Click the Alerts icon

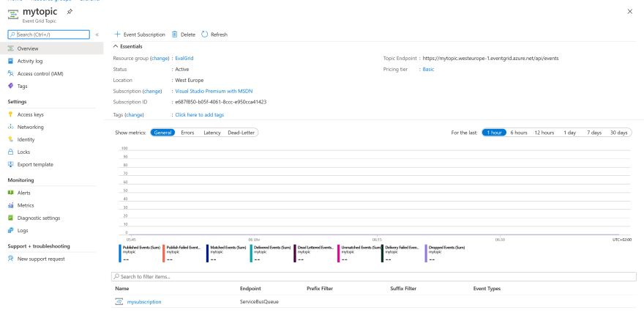coord(11,193)
